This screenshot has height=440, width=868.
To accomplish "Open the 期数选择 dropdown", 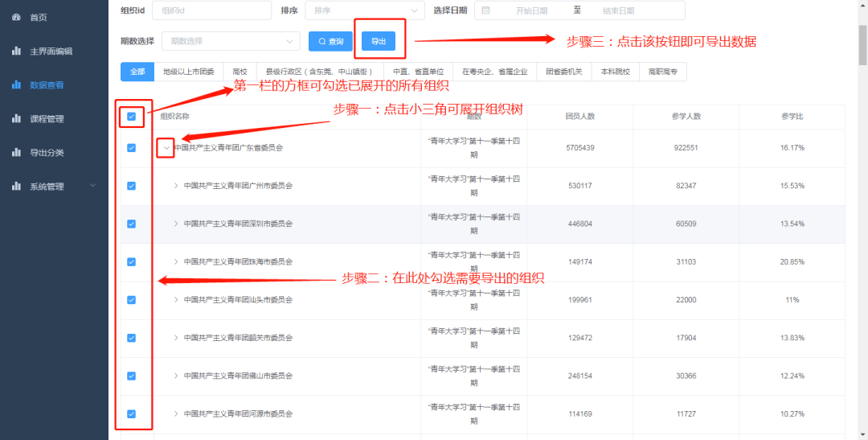I will pos(230,41).
